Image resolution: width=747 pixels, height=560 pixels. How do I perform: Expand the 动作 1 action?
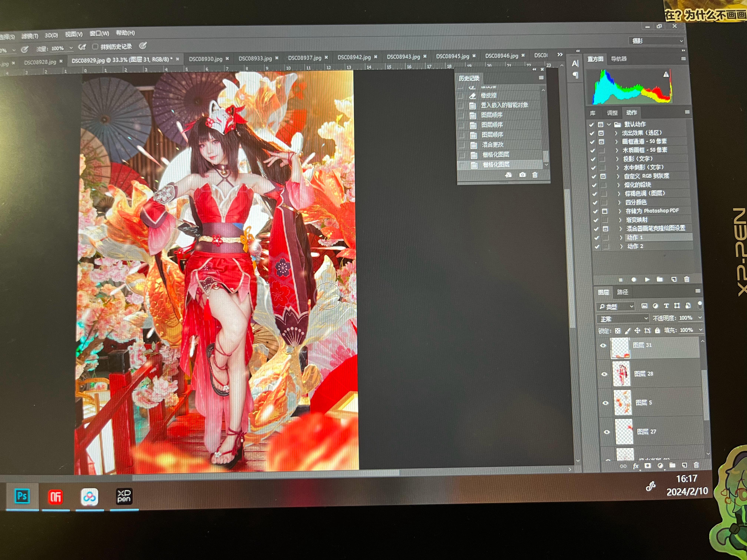pos(621,238)
